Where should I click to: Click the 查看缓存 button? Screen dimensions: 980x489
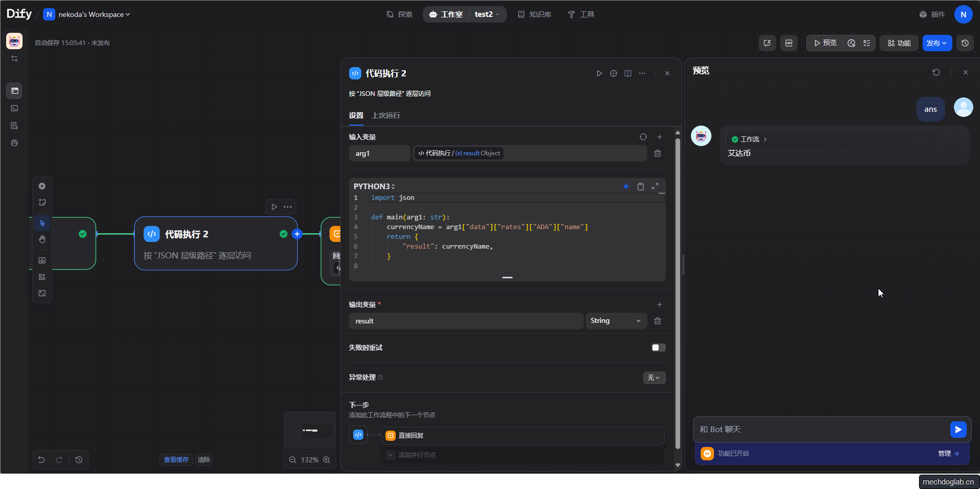pyautogui.click(x=176, y=460)
